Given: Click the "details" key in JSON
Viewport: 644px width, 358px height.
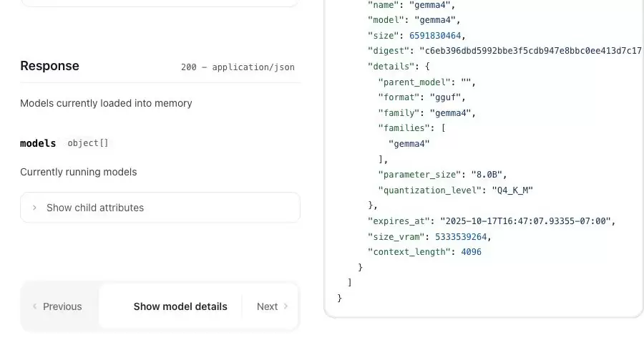Looking at the screenshot, I should coord(391,67).
